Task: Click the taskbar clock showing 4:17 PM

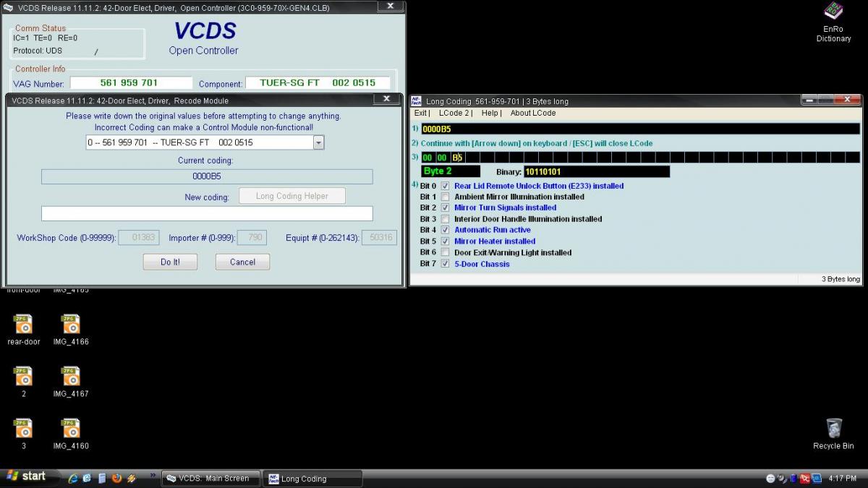Action: (843, 479)
